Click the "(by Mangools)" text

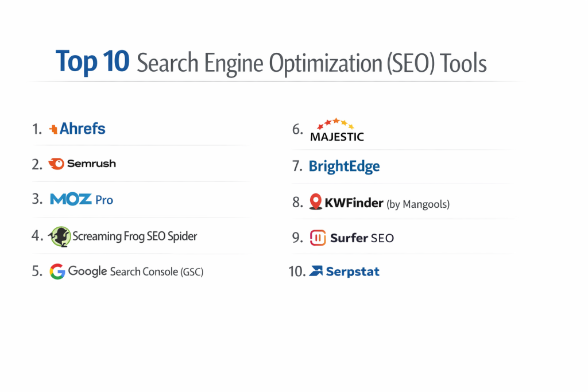point(418,204)
